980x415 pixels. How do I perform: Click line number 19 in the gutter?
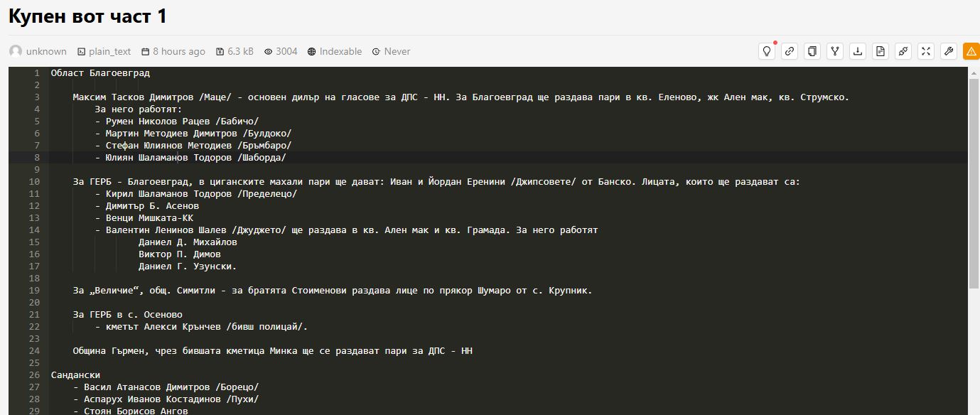pyautogui.click(x=34, y=291)
